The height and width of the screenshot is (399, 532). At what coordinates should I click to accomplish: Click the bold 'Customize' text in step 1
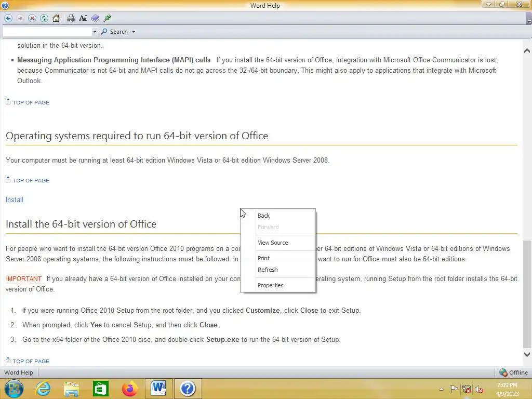pos(262,311)
